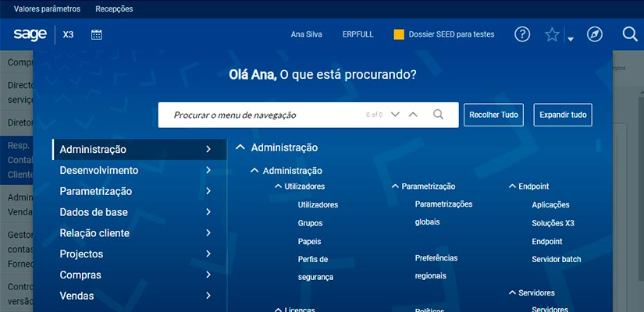Collapse the Servidores group
644x312 pixels.
[512, 292]
